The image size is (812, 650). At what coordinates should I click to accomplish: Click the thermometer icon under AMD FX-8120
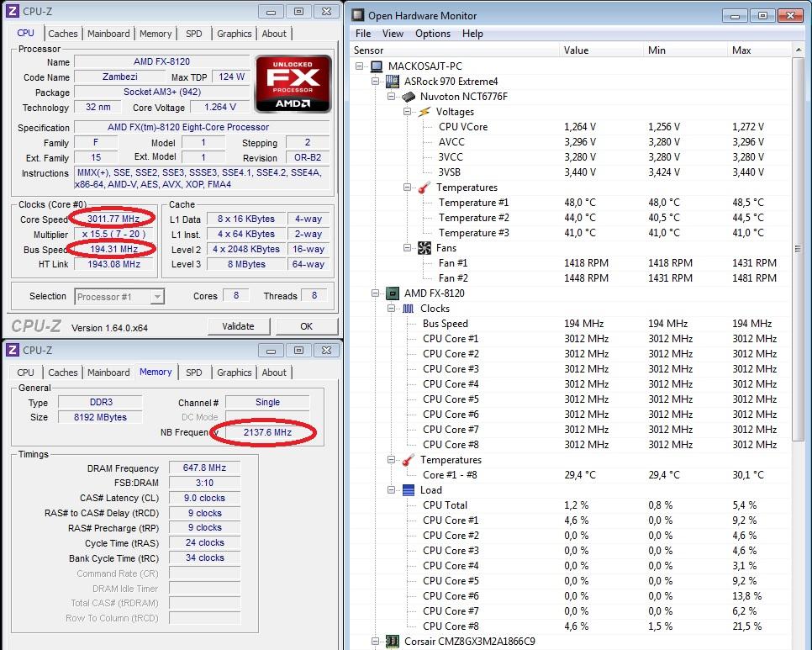(408, 460)
